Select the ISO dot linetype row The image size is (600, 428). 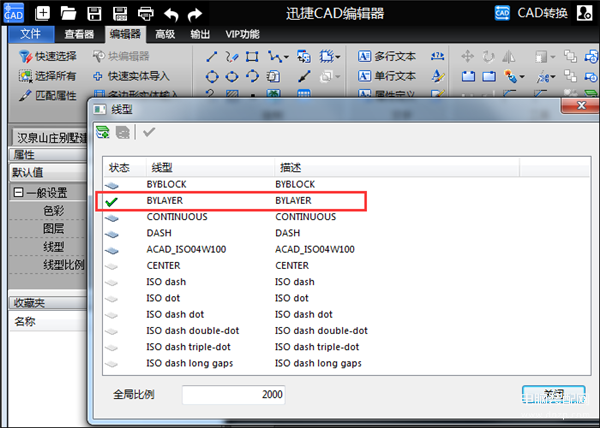[346, 298]
